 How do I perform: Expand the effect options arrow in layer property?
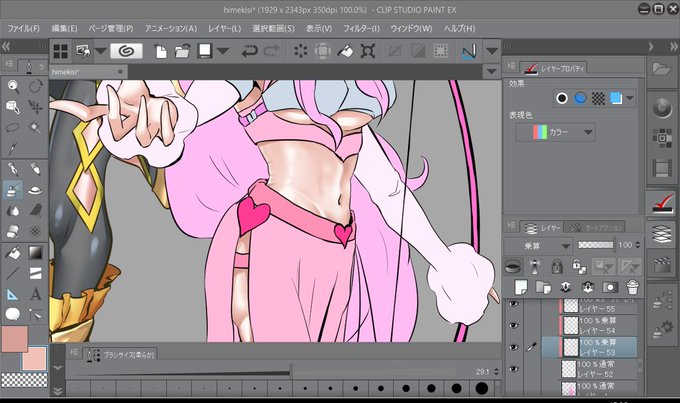point(630,98)
